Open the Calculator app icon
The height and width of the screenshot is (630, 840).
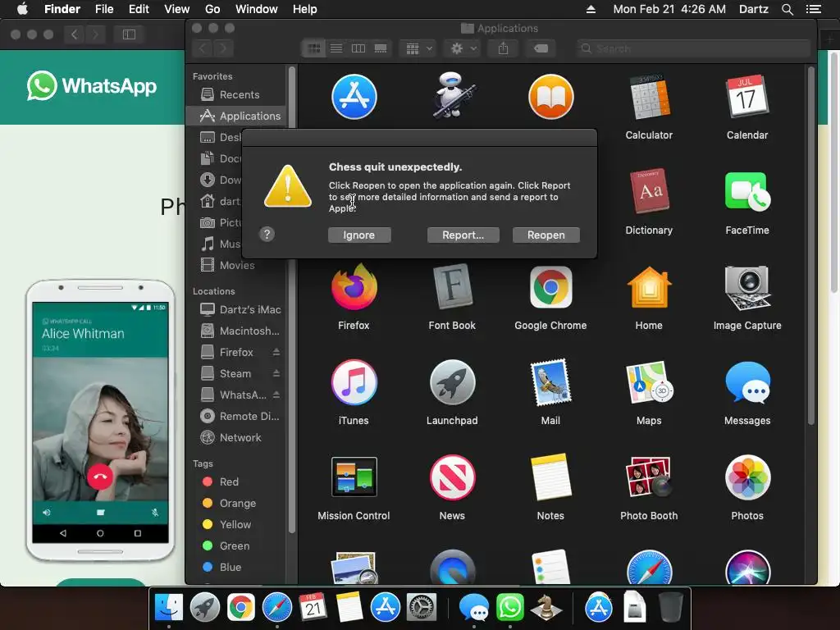click(x=649, y=98)
